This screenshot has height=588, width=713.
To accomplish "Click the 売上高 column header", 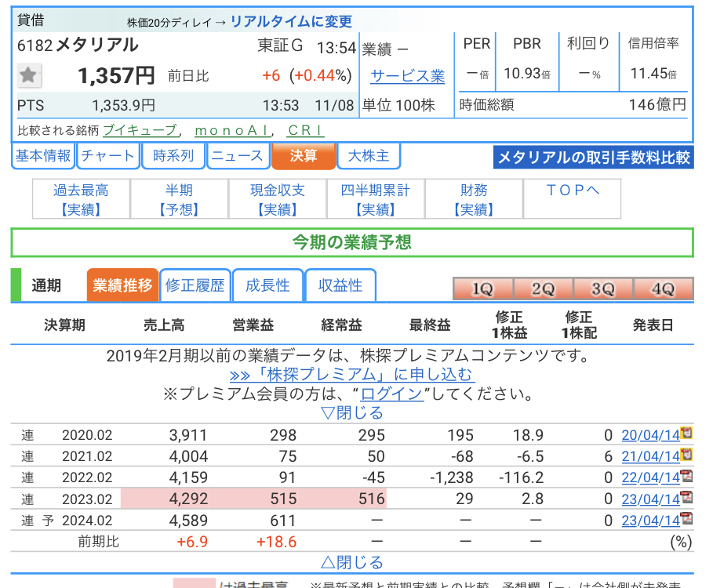I will click(164, 325).
